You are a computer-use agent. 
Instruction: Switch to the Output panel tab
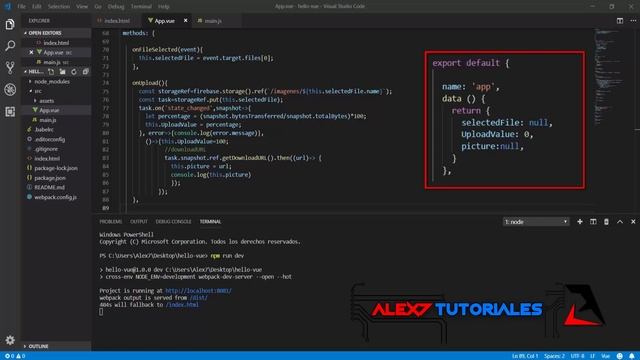pos(139,222)
